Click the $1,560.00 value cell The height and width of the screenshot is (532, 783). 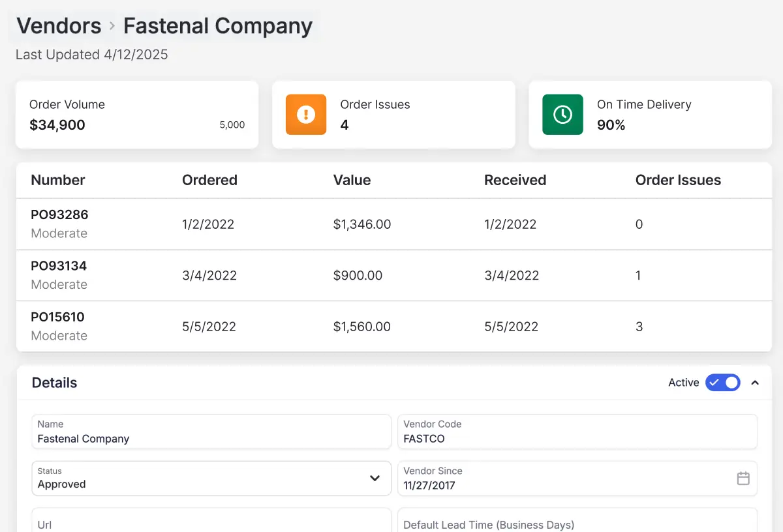click(362, 327)
